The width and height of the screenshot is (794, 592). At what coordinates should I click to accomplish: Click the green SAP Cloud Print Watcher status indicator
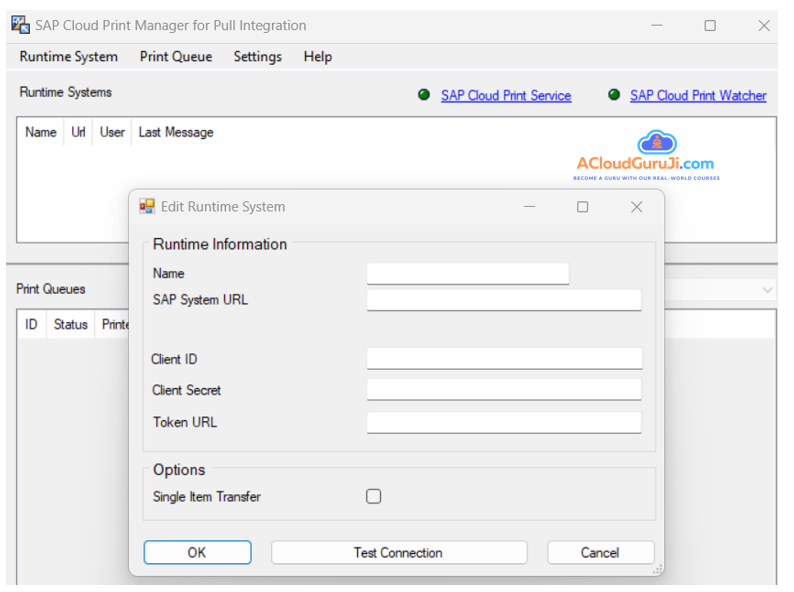click(x=614, y=95)
